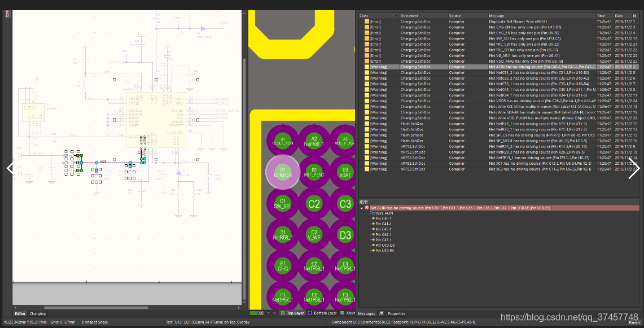Click the pin icon for Pin C40-1
This screenshot has width=644, height=328.
click(373, 218)
